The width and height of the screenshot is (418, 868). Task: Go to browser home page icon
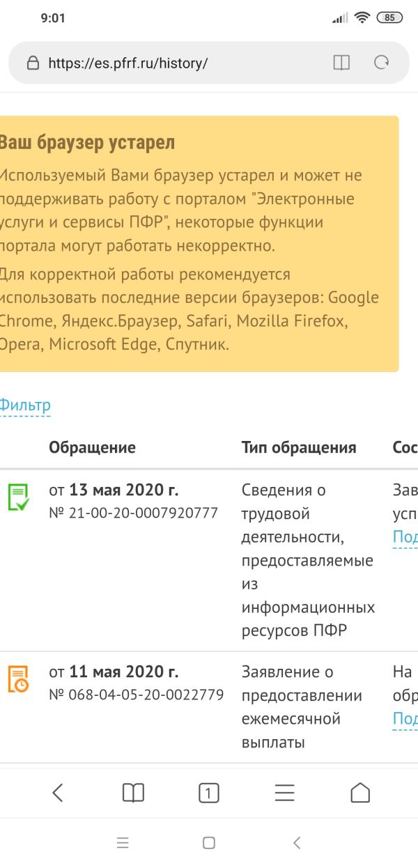pos(360,792)
